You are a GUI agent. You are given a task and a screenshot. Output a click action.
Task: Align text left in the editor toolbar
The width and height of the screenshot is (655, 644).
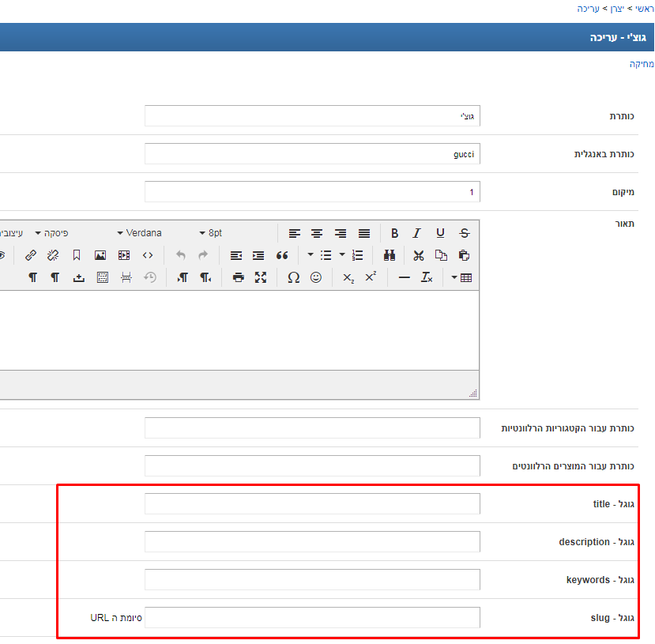pyautogui.click(x=295, y=233)
